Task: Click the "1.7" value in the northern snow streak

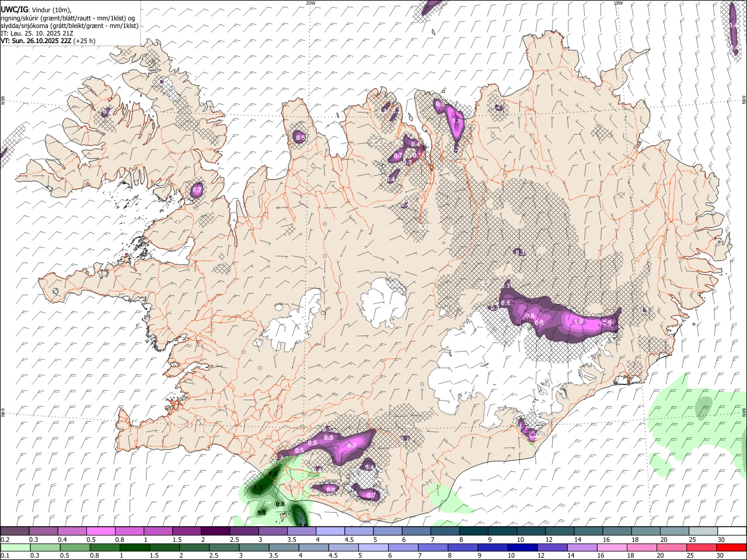Action: click(457, 121)
